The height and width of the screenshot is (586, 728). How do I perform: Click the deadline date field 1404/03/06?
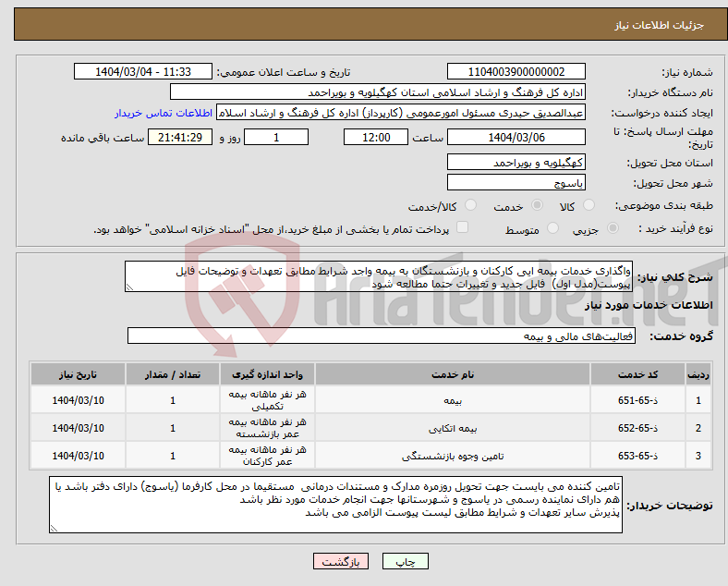[x=516, y=137]
